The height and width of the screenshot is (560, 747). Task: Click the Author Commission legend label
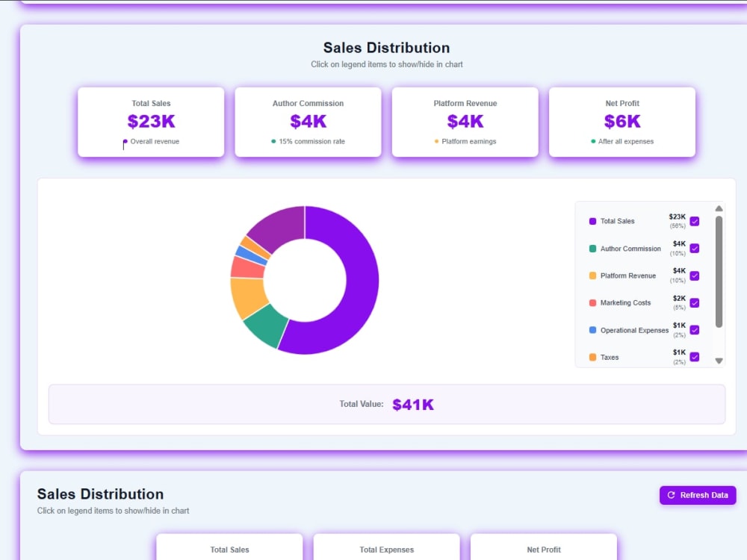(x=630, y=249)
